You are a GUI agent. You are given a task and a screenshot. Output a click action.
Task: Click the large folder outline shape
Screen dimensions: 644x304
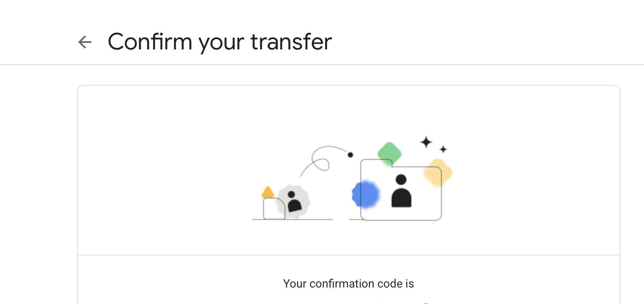tap(401, 190)
